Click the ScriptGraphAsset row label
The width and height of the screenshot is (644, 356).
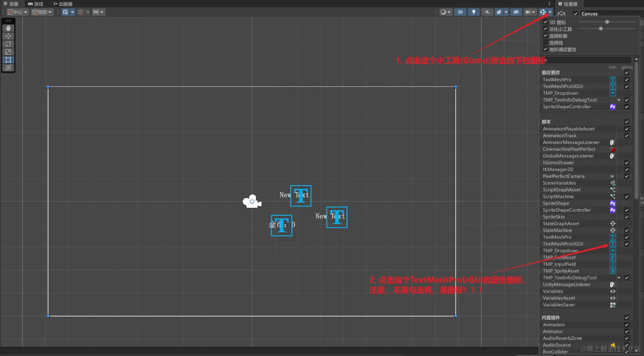[x=562, y=190]
